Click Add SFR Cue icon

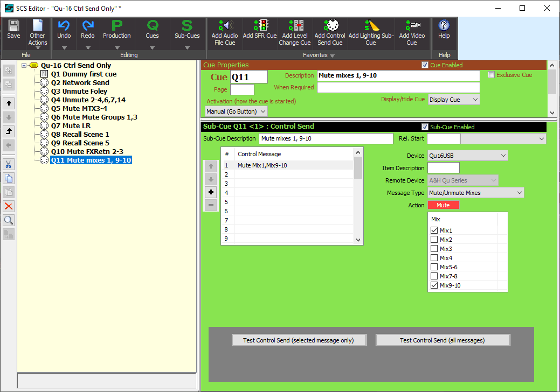pyautogui.click(x=260, y=26)
